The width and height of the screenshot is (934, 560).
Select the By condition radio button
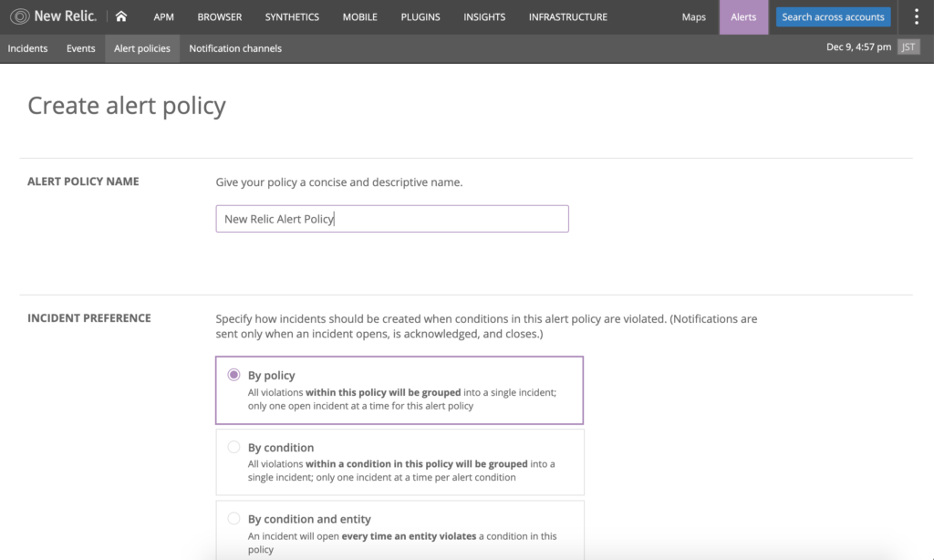click(233, 447)
